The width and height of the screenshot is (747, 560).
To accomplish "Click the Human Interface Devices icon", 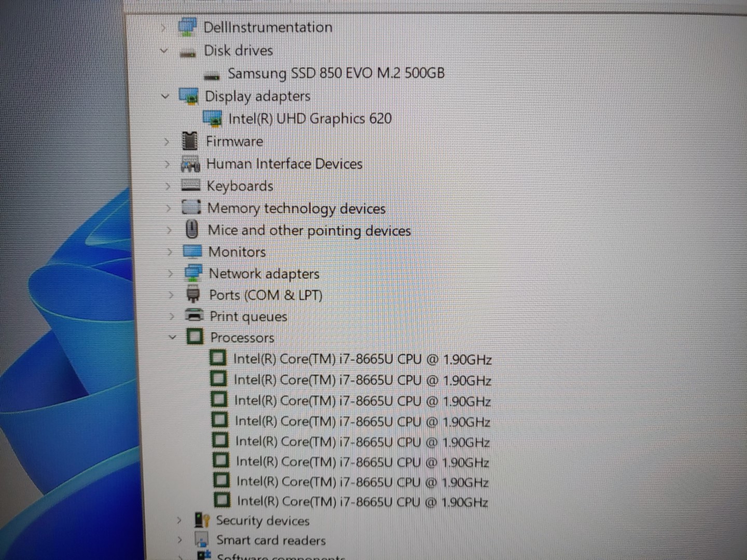I will (x=190, y=164).
